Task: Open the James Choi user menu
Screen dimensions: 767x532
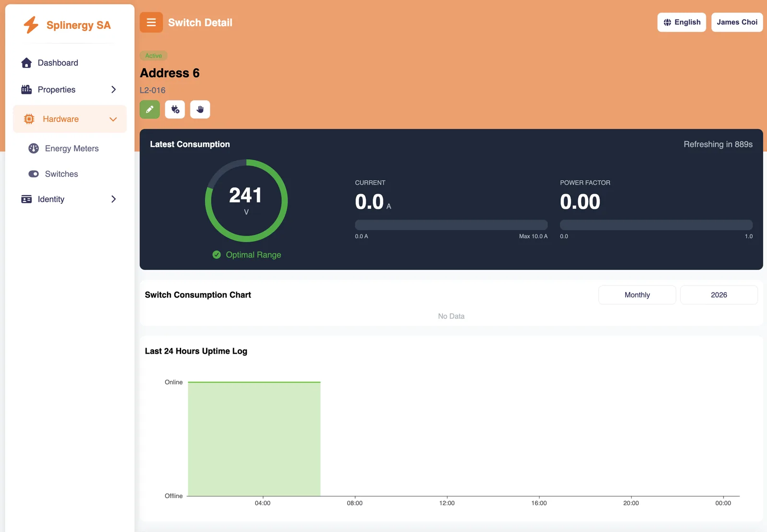Action: [737, 23]
